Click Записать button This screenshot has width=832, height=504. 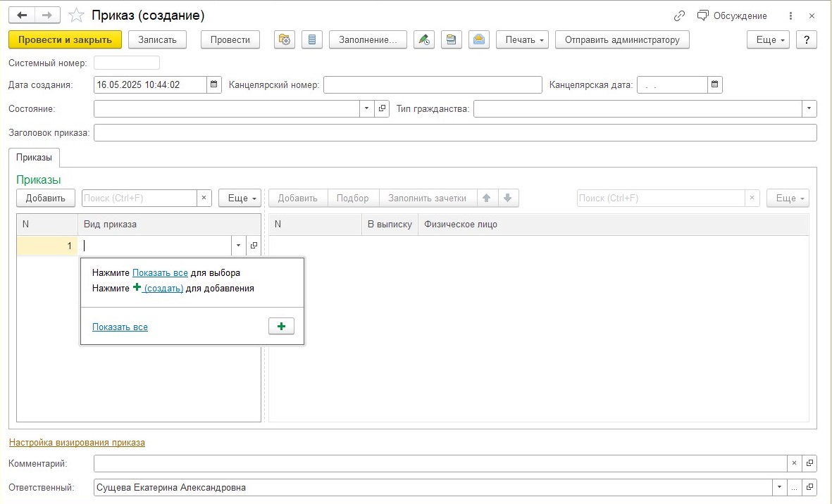point(157,39)
